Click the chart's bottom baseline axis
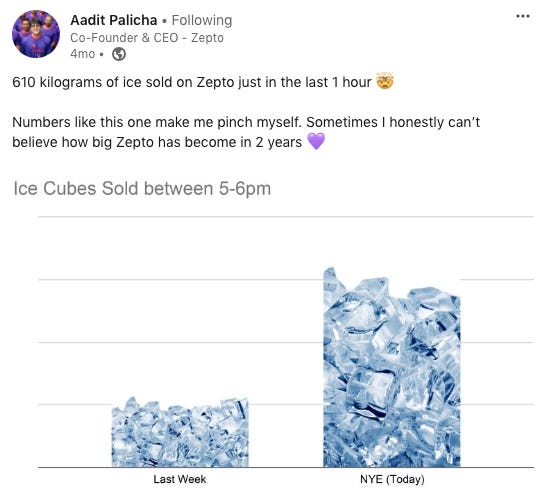Image resolution: width=547 pixels, height=498 pixels. tap(286, 467)
